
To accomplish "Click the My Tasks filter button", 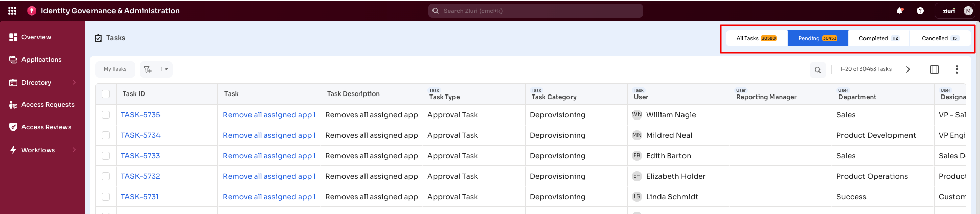I will point(115,69).
